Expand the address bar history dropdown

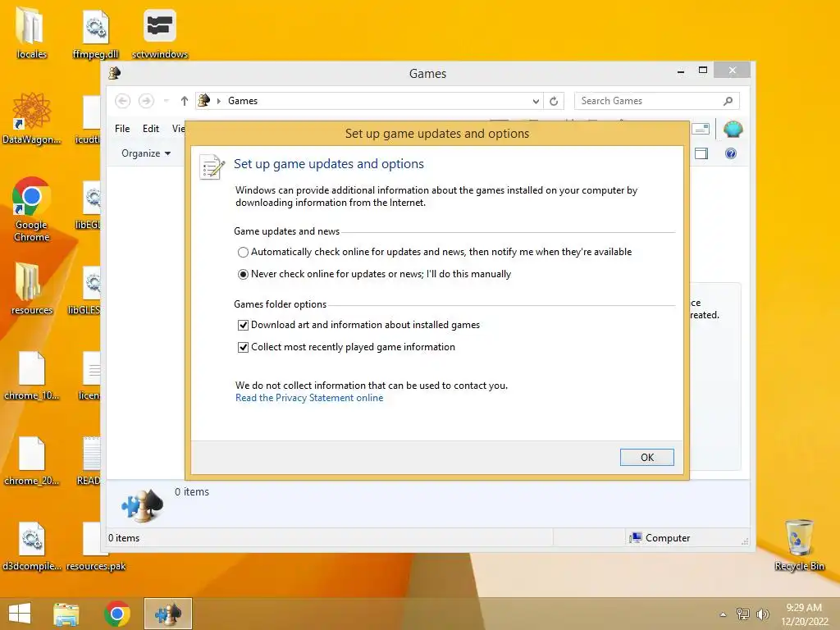point(535,101)
